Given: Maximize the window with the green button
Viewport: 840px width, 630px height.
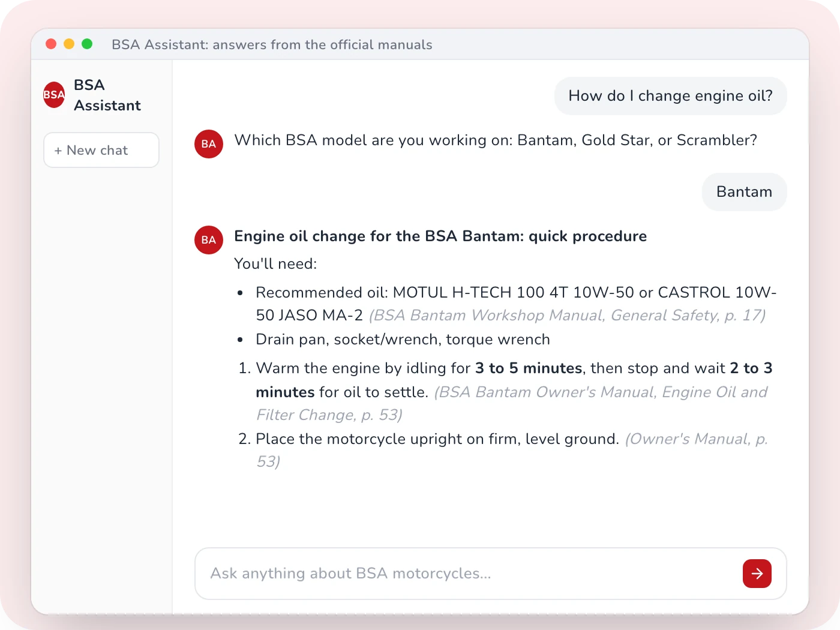Looking at the screenshot, I should click(87, 44).
